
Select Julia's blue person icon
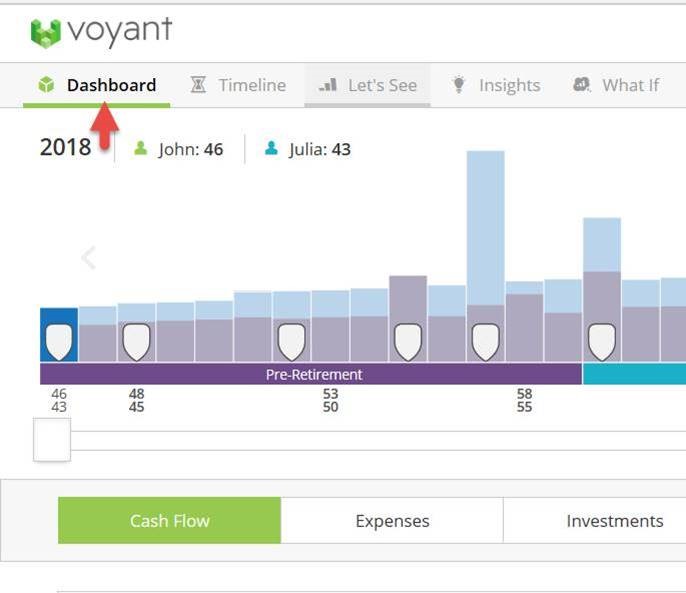pos(271,149)
